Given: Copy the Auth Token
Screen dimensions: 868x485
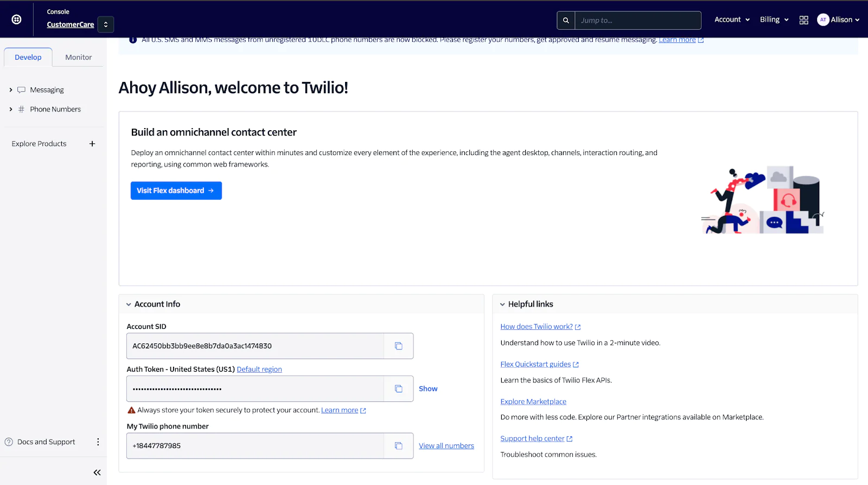Looking at the screenshot, I should (x=399, y=389).
